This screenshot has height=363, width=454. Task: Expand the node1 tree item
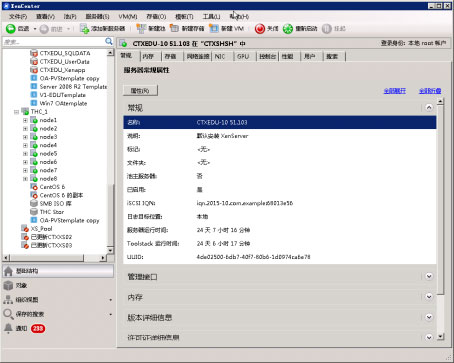[x=25, y=120]
